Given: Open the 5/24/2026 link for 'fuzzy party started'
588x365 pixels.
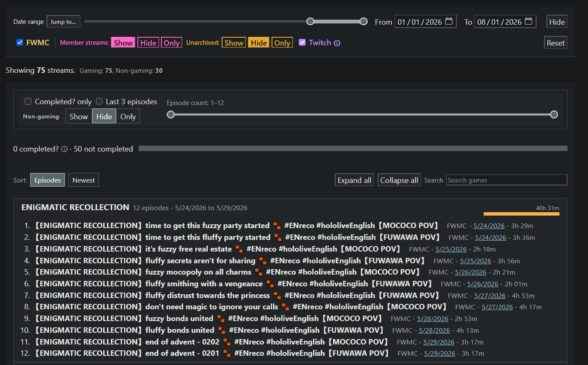Looking at the screenshot, I should (489, 226).
